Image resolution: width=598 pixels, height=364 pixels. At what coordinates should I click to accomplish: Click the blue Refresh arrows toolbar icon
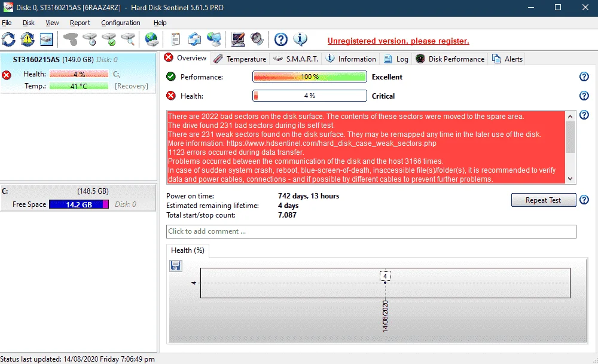coord(8,39)
